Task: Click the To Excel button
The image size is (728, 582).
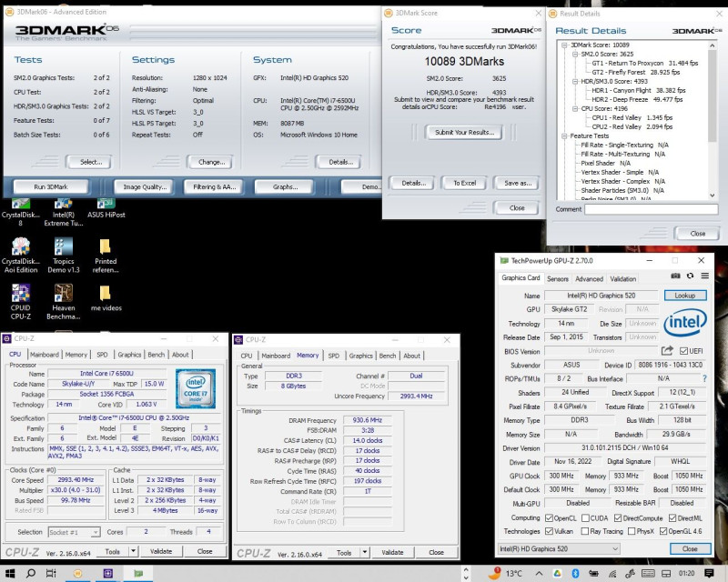Action: coord(464,183)
